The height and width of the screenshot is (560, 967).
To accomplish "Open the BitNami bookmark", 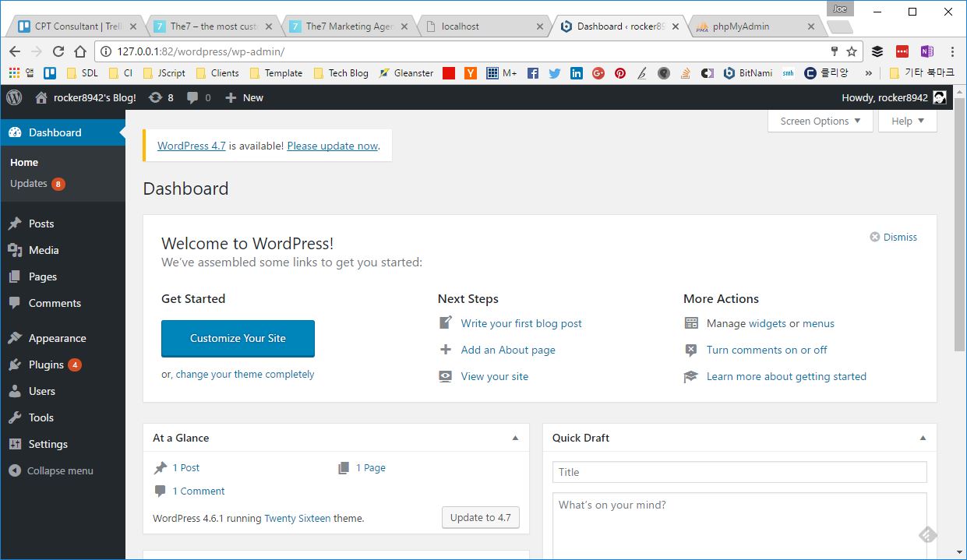I will coord(748,73).
